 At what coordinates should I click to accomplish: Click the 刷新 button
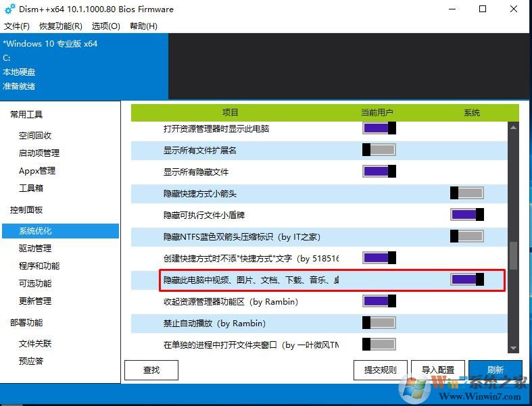point(495,370)
